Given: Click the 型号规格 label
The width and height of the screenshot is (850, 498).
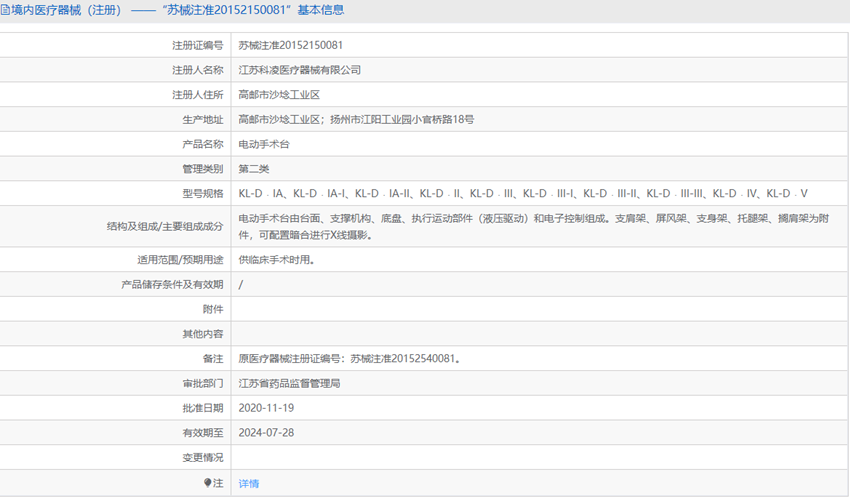Looking at the screenshot, I should pyautogui.click(x=203, y=193).
